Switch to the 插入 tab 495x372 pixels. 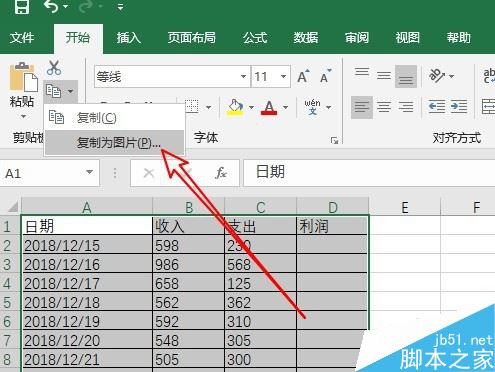pyautogui.click(x=128, y=38)
